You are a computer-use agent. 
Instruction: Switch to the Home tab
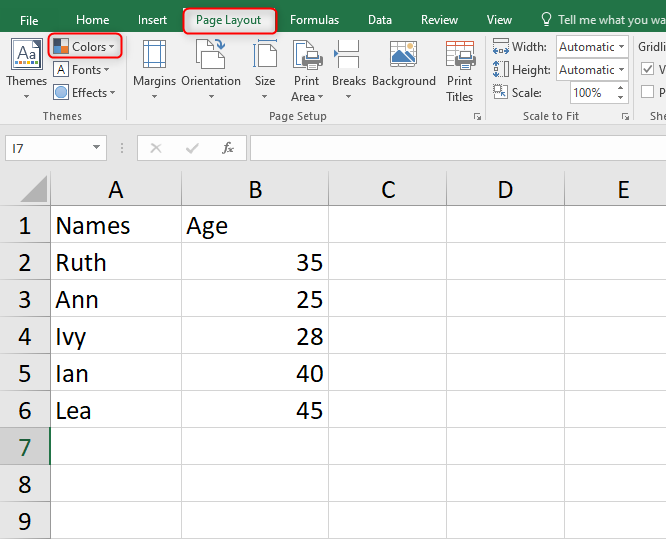point(93,20)
